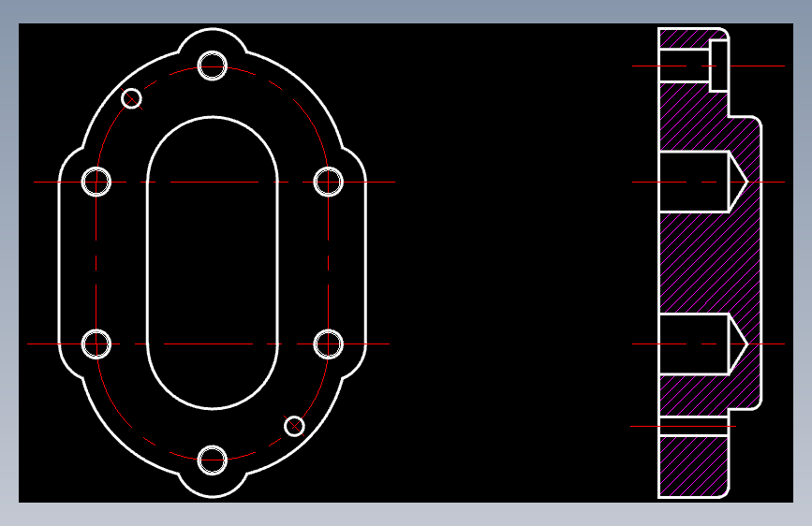Viewport: 812px width, 526px height.
Task: Select the lower blind drilled hole in section
Action: pyautogui.click(x=702, y=343)
